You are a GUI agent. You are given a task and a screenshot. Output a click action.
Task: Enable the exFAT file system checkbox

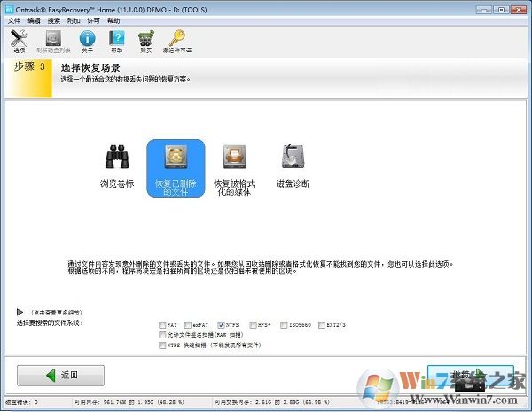point(188,325)
